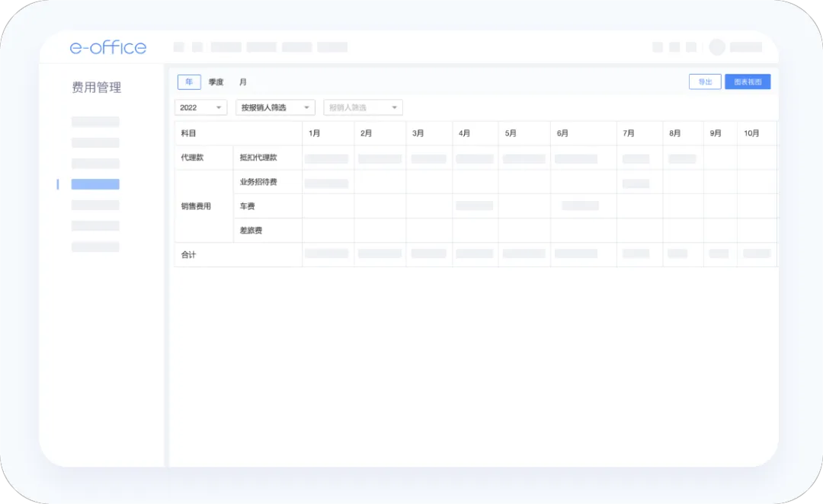Click the 科目 column header
823x504 pixels.
tap(188, 133)
